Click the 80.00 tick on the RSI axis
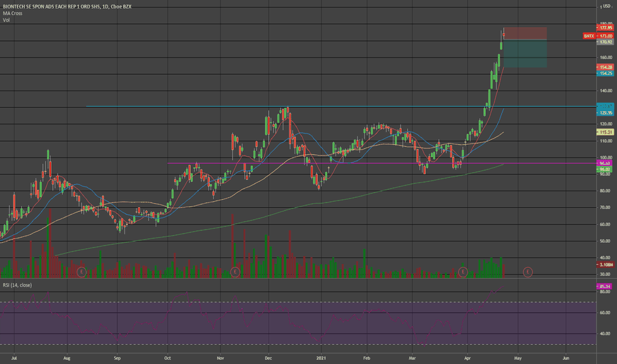This screenshot has width=617, height=364. point(605,292)
